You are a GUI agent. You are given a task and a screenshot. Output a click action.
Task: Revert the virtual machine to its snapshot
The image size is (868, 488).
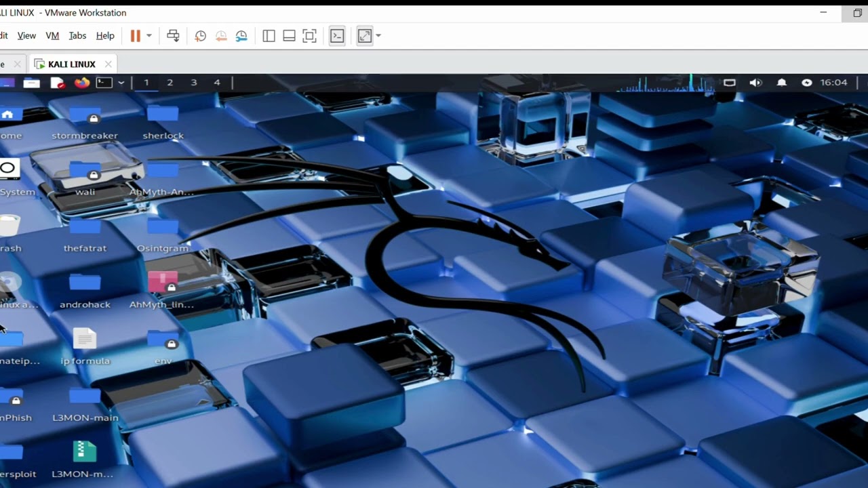(x=221, y=36)
